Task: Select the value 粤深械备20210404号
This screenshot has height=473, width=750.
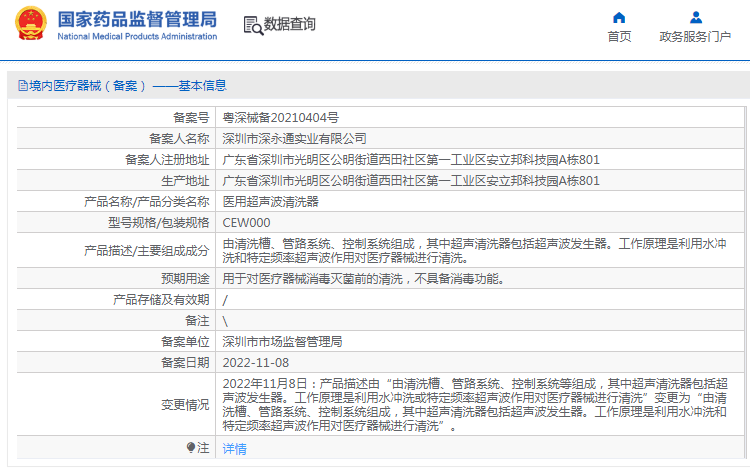Action: pyautogui.click(x=281, y=118)
